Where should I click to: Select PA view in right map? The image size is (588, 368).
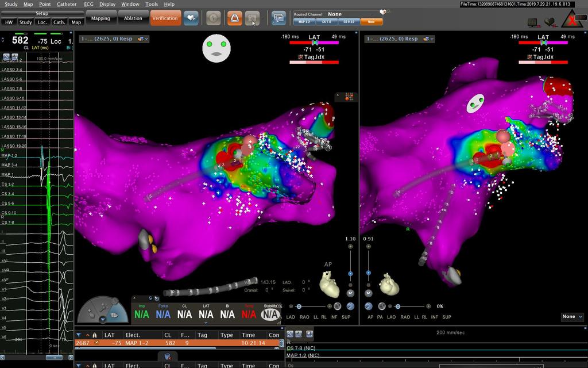click(380, 317)
